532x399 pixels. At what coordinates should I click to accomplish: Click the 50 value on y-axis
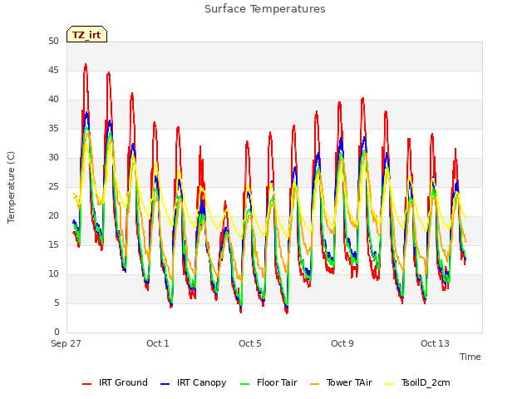click(53, 42)
